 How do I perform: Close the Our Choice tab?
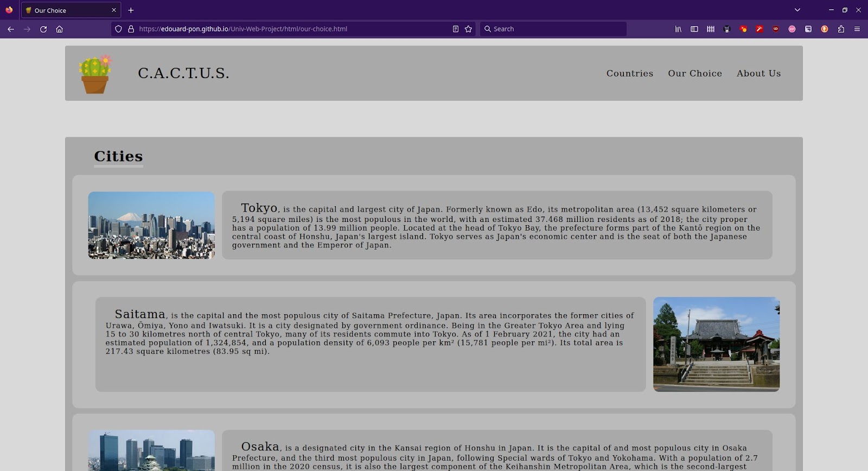(x=114, y=10)
